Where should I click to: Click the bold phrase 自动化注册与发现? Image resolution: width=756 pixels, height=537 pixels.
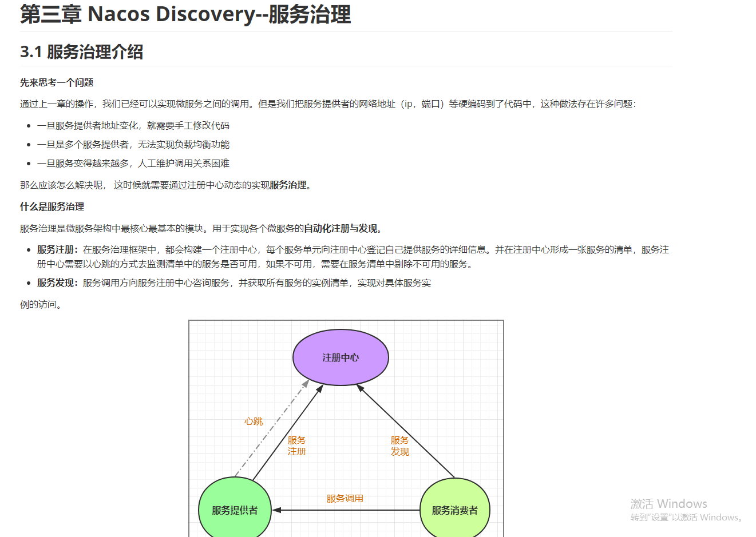pyautogui.click(x=341, y=228)
